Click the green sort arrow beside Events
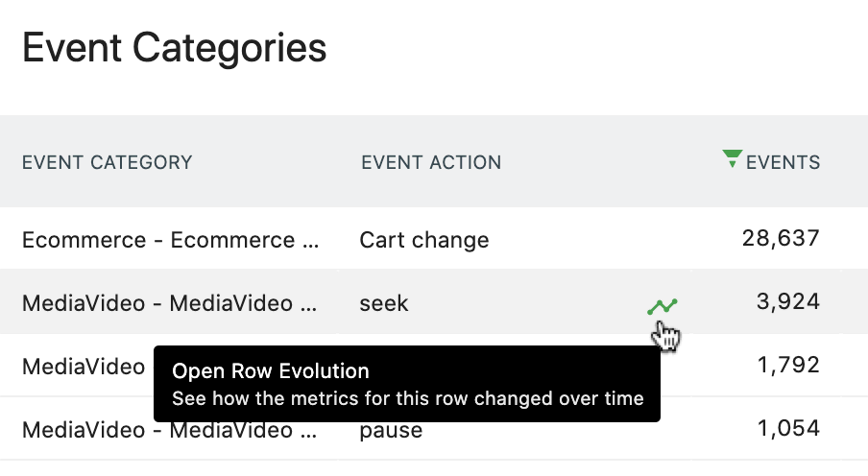This screenshot has height=476, width=868. coord(732,159)
